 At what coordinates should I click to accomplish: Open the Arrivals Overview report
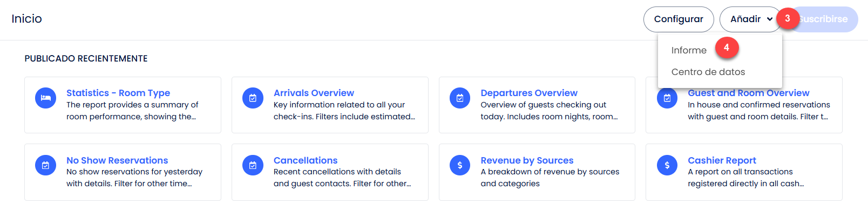[x=314, y=93]
